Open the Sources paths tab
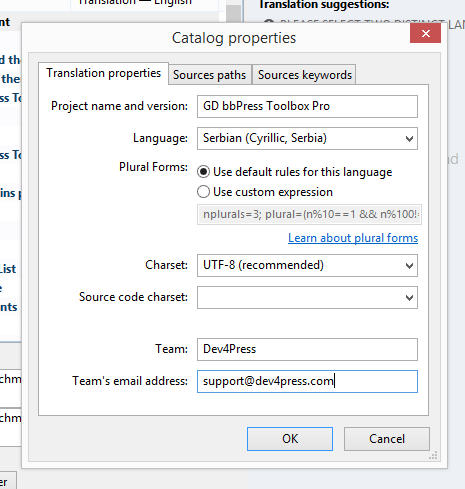 [210, 75]
